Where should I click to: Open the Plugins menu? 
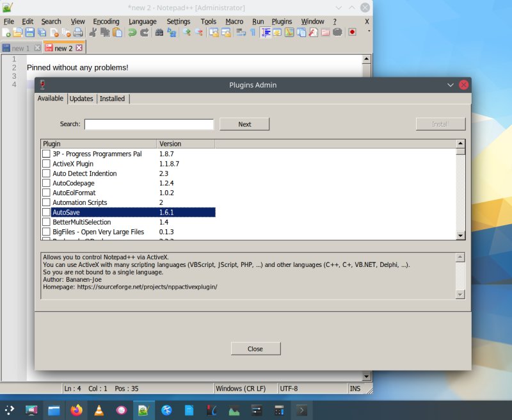(x=282, y=21)
